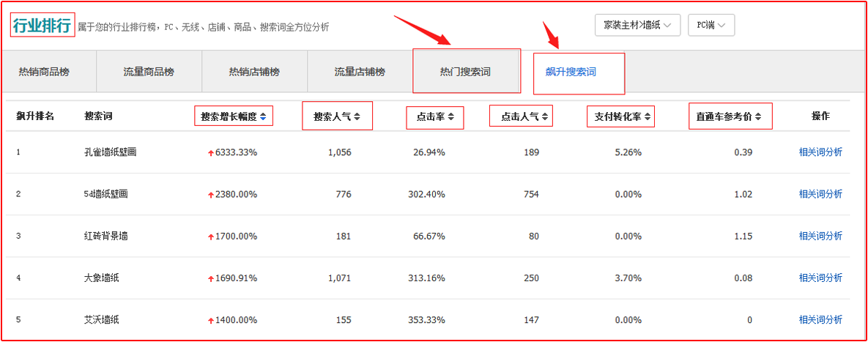Screen dimensions: 868x342
Task: Switch to 热门搜索词 tab
Action: point(465,72)
